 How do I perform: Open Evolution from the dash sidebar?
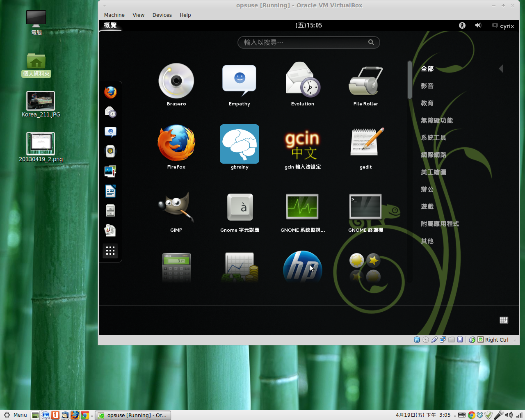pyautogui.click(x=110, y=112)
